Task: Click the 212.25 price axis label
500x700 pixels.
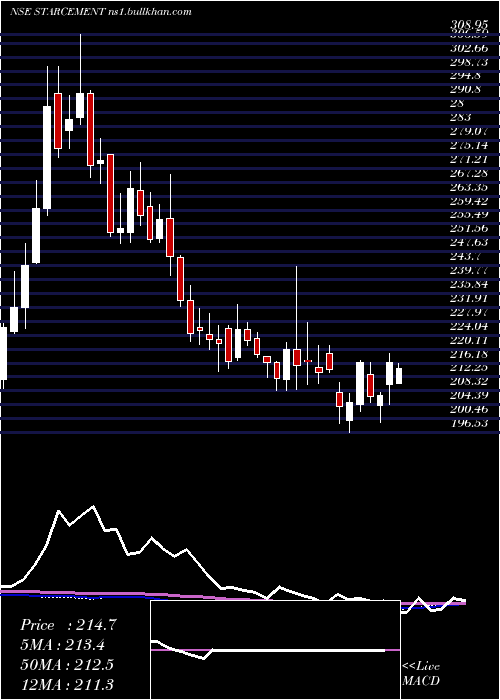Action: point(469,367)
